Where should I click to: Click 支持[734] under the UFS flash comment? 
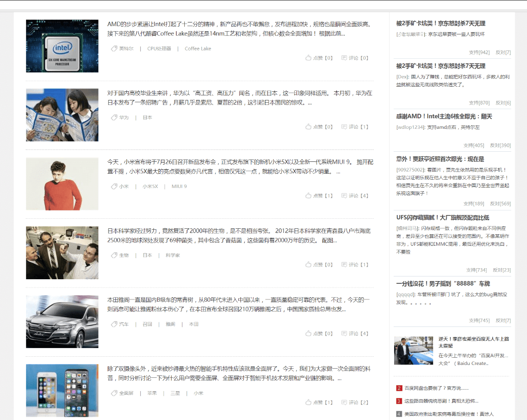tap(476, 270)
